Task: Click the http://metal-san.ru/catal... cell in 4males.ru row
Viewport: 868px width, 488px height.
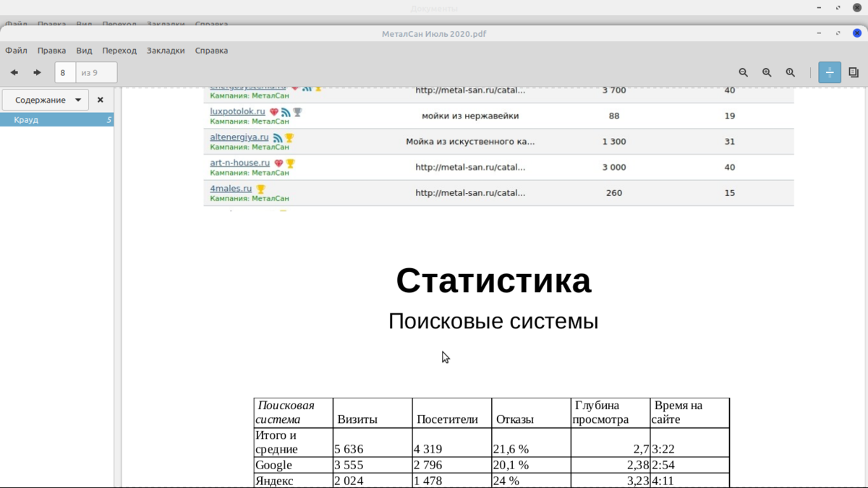Action: click(470, 193)
